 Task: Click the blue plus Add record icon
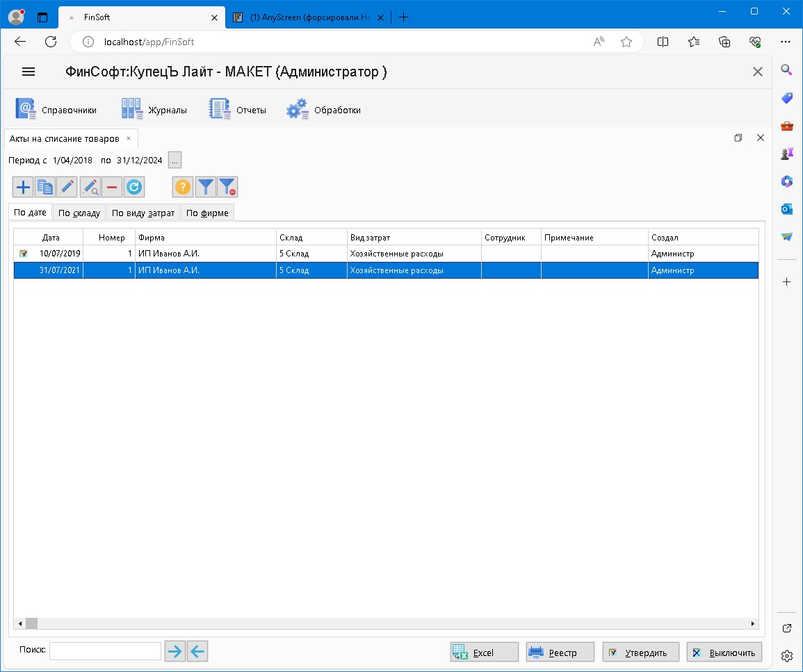click(x=23, y=186)
